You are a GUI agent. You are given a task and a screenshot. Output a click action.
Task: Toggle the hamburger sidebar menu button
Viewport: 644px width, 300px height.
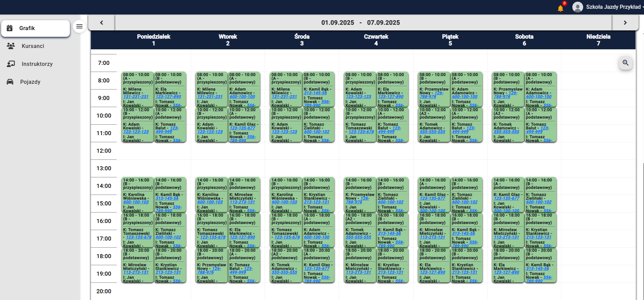(79, 26)
